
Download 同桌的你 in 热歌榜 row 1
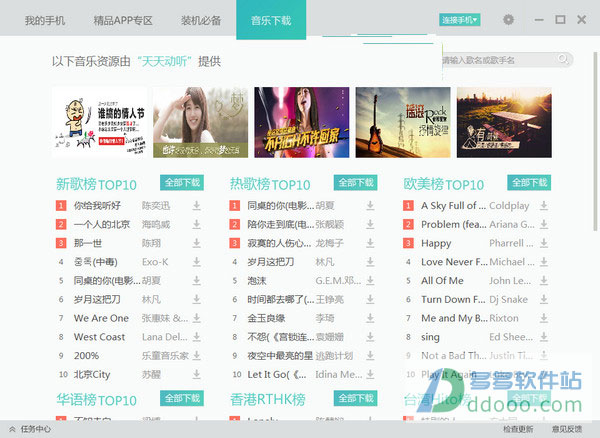(x=370, y=206)
